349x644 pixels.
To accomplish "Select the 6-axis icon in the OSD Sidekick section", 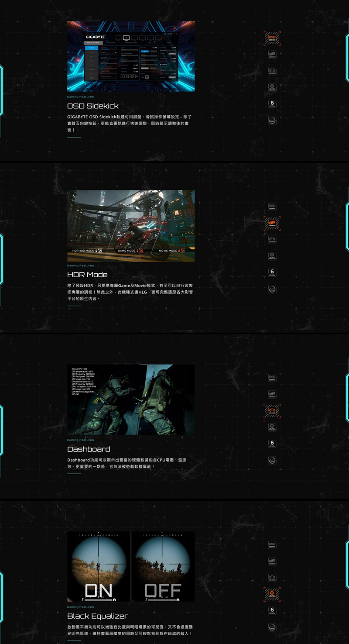I will [x=272, y=104].
